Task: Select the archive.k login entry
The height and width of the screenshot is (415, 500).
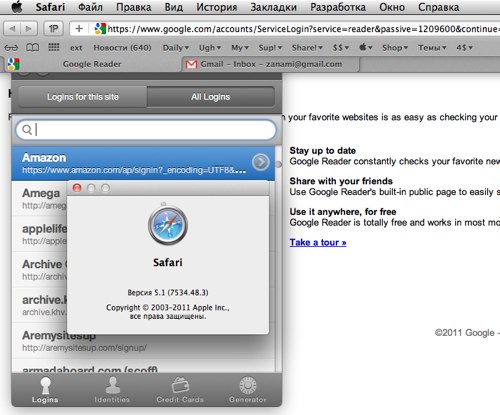Action: click(39, 306)
